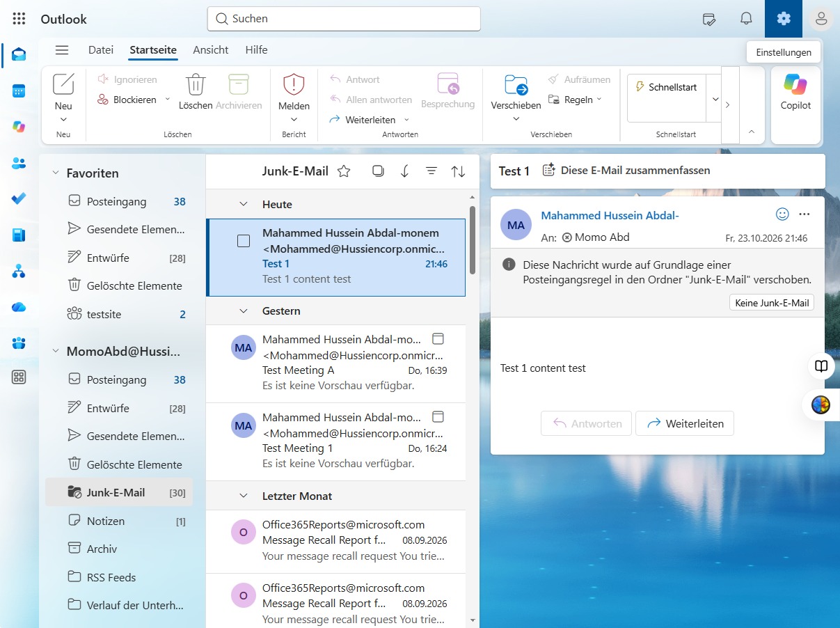
Task: Open the message more actions ellipsis
Action: [x=805, y=214]
